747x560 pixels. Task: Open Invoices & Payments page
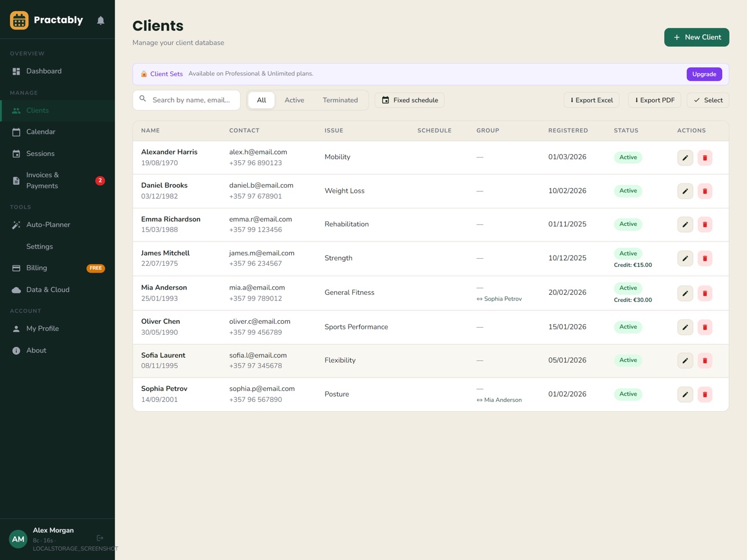tap(57, 181)
